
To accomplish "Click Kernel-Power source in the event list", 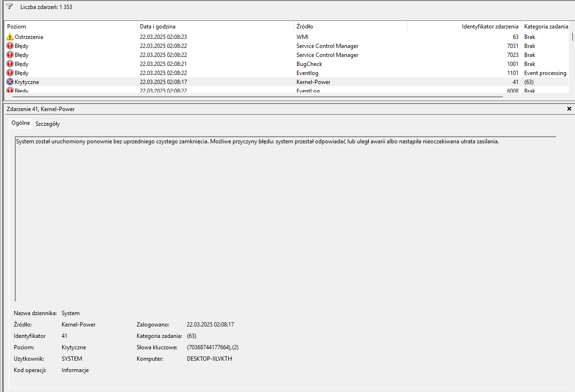I will 314,82.
